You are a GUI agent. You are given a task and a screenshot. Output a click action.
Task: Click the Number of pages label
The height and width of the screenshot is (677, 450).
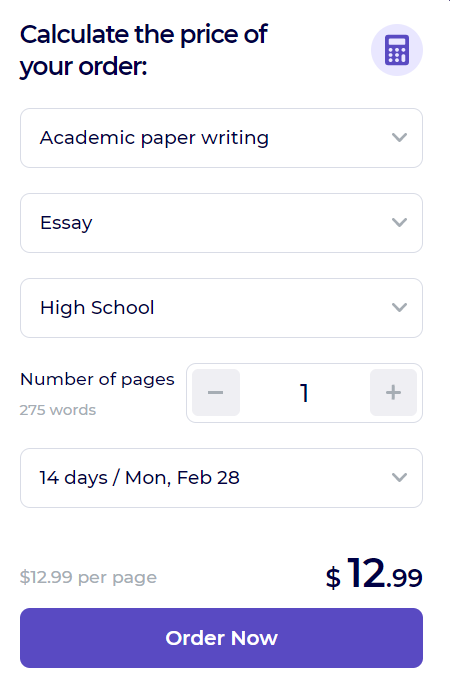[x=97, y=380]
